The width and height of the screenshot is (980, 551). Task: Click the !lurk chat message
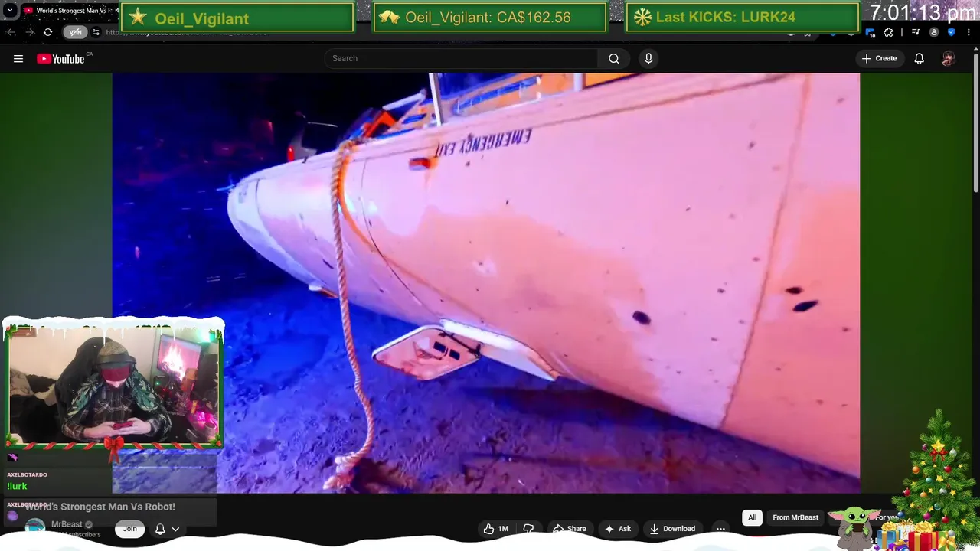point(17,486)
